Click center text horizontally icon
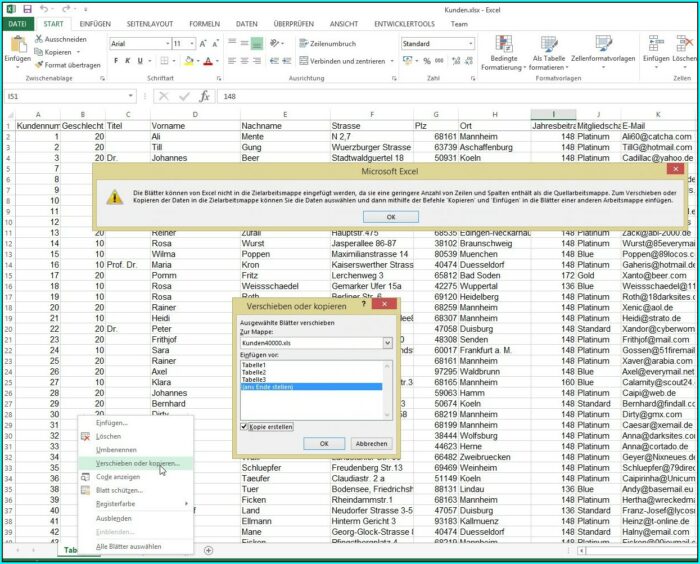This screenshot has height=564, width=700. 244,61
